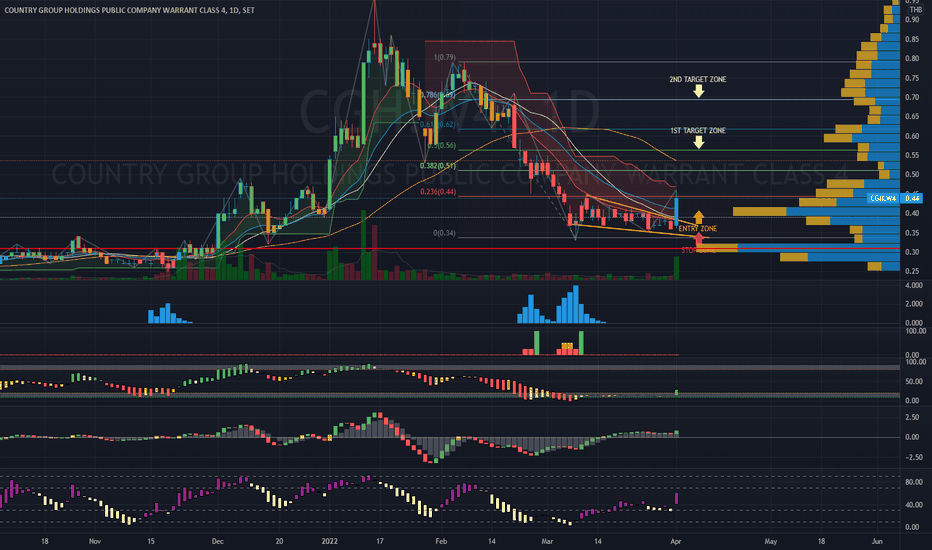Click the 50.00 oscillator scale label
Screen dimensions: 932x550
[914, 381]
